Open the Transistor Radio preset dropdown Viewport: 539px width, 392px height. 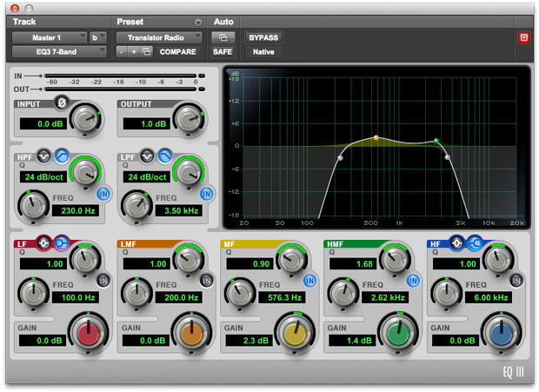point(159,37)
